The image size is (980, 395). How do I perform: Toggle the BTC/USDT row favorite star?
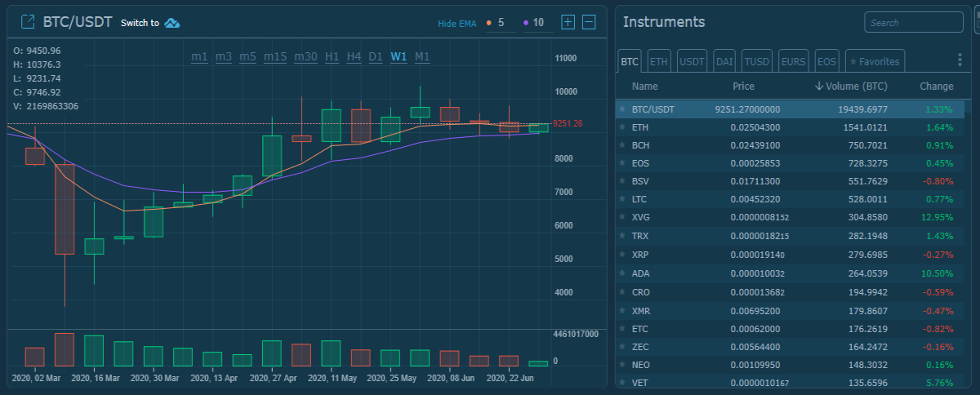623,109
